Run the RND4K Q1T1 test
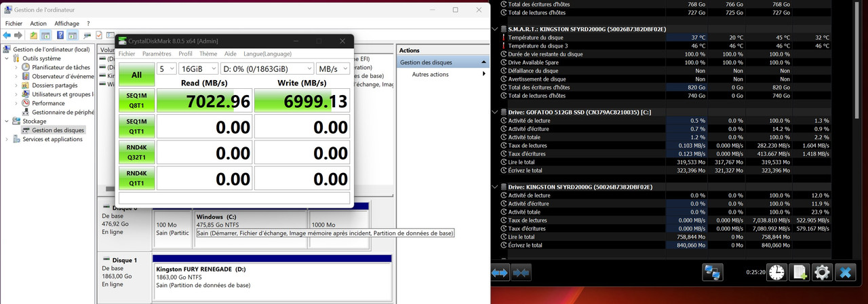This screenshot has width=868, height=304. click(x=136, y=178)
